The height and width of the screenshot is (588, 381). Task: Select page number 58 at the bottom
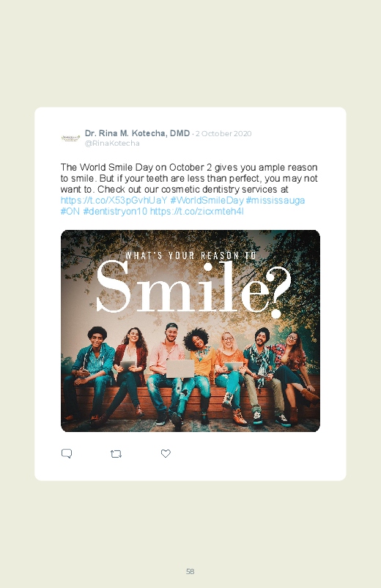click(x=190, y=571)
